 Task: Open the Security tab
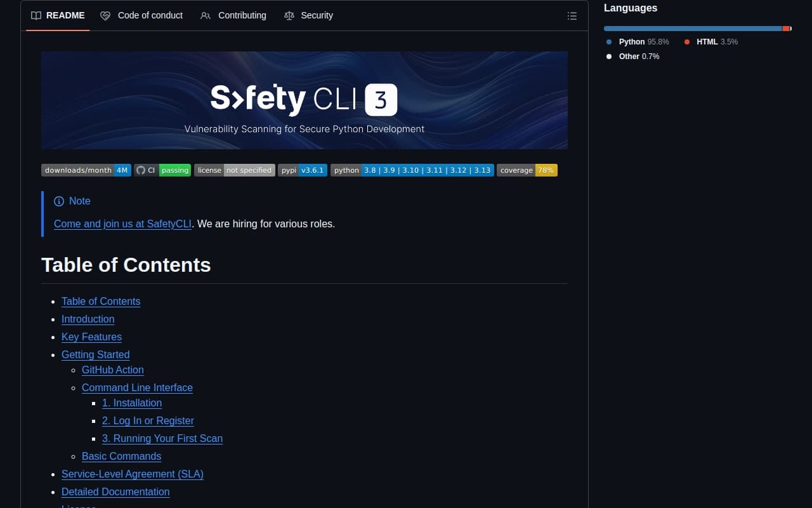(317, 15)
